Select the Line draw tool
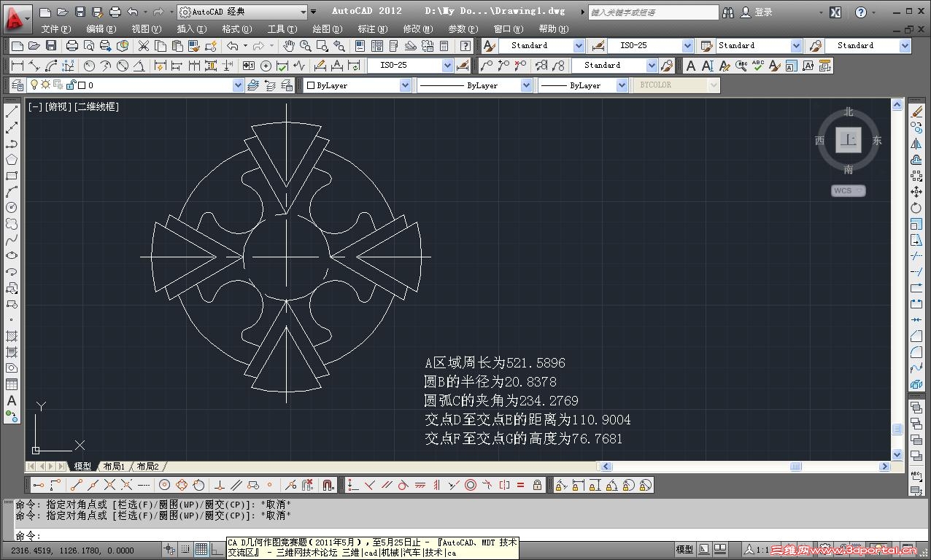This screenshot has width=931, height=560. point(12,112)
